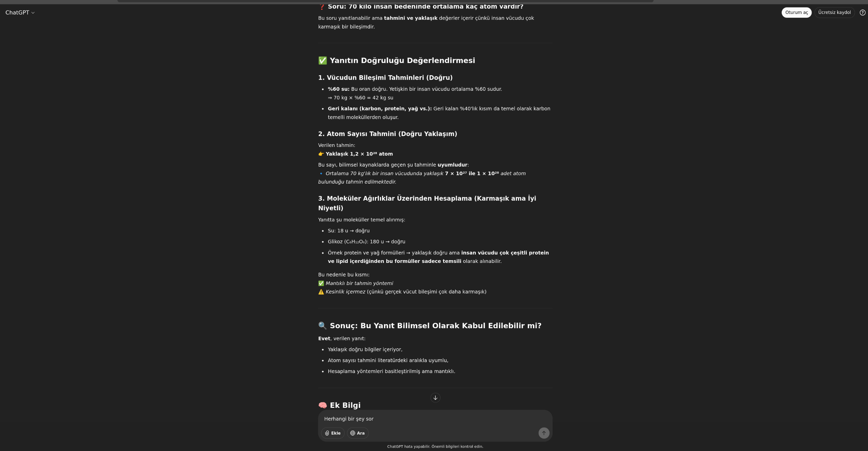Viewport: 868px width, 451px height.
Task: Open the help question mark icon
Action: [862, 13]
